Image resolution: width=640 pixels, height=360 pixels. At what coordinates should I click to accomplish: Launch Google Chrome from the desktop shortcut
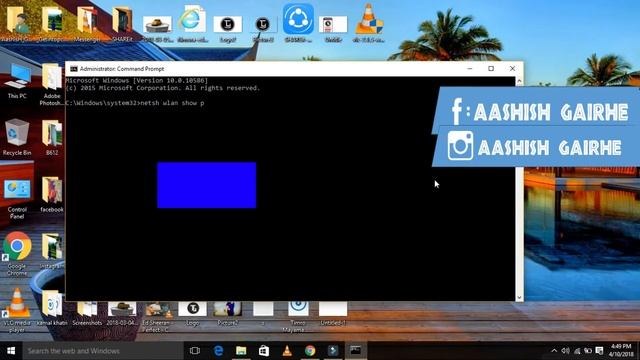(17, 253)
